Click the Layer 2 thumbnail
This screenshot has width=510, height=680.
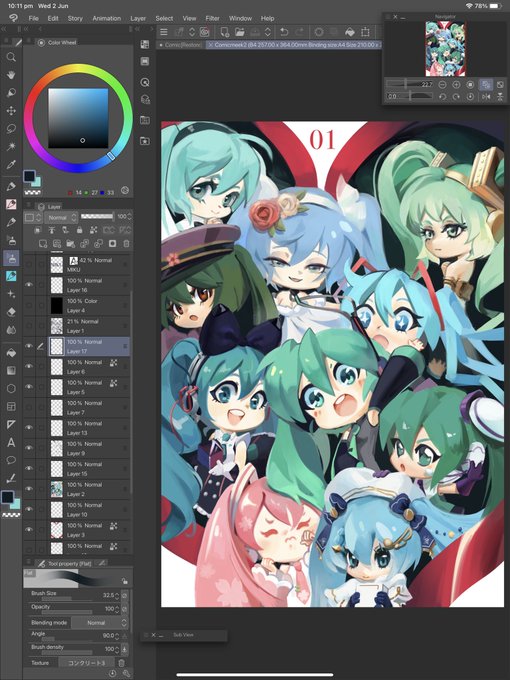point(56,489)
